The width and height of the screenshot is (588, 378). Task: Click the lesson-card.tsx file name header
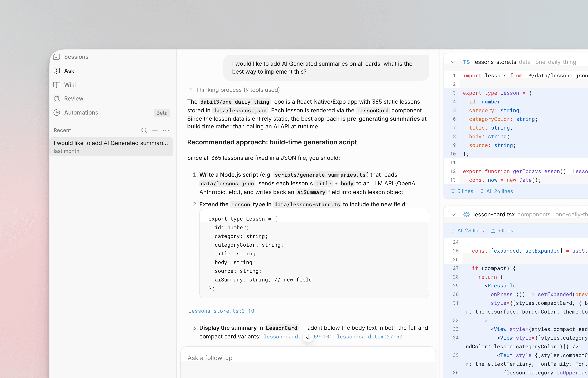[x=494, y=215]
